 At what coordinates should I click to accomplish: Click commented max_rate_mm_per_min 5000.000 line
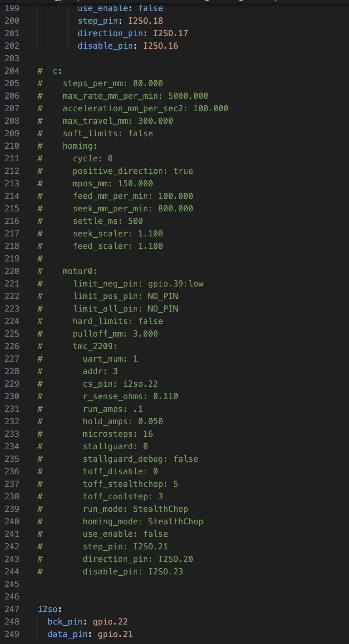pos(135,96)
